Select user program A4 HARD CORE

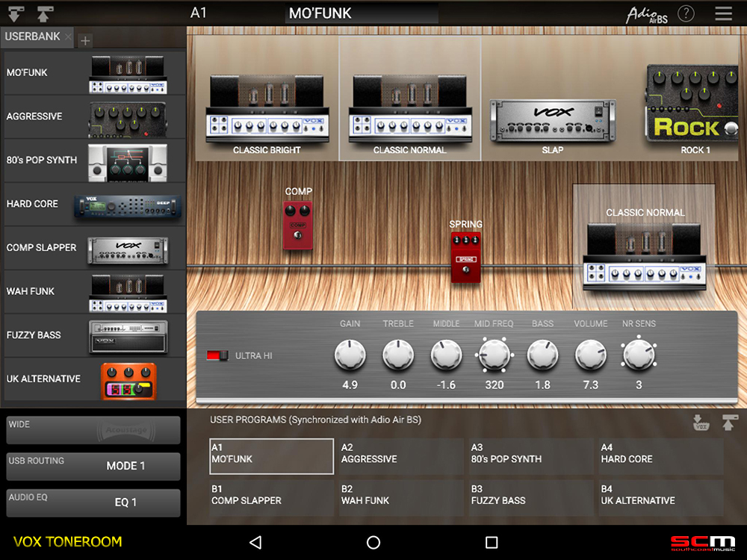(661, 456)
